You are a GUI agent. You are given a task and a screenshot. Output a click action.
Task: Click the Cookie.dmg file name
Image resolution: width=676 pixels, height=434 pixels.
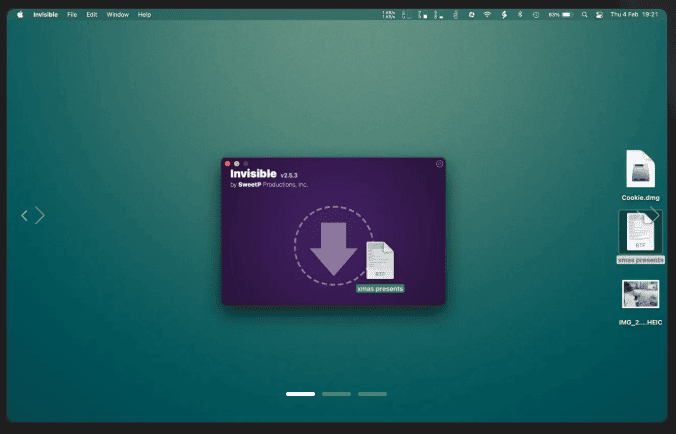[x=640, y=198]
